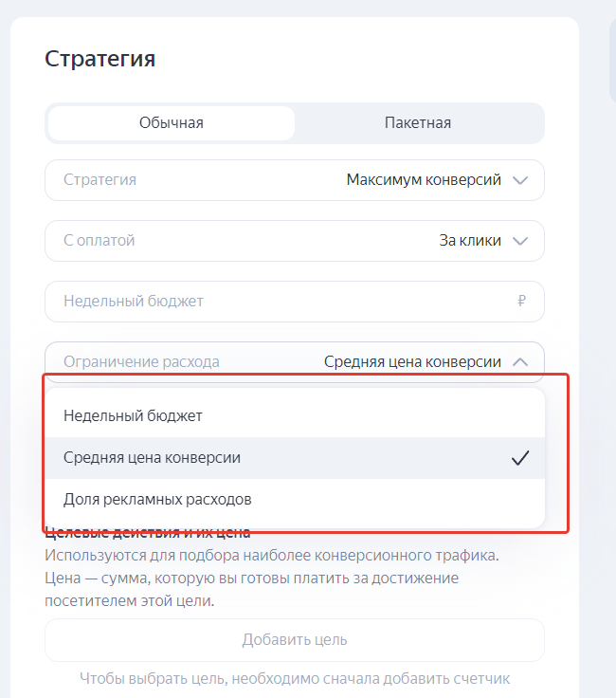Click the chevron beside "За клики"
616x698 pixels.
[x=519, y=241]
